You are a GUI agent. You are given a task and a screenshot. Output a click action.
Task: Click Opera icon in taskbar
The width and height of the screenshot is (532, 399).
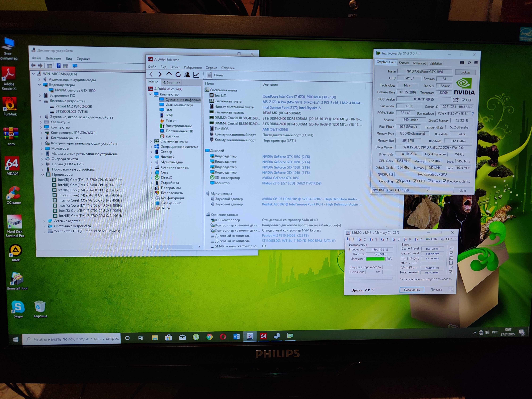pos(223,337)
